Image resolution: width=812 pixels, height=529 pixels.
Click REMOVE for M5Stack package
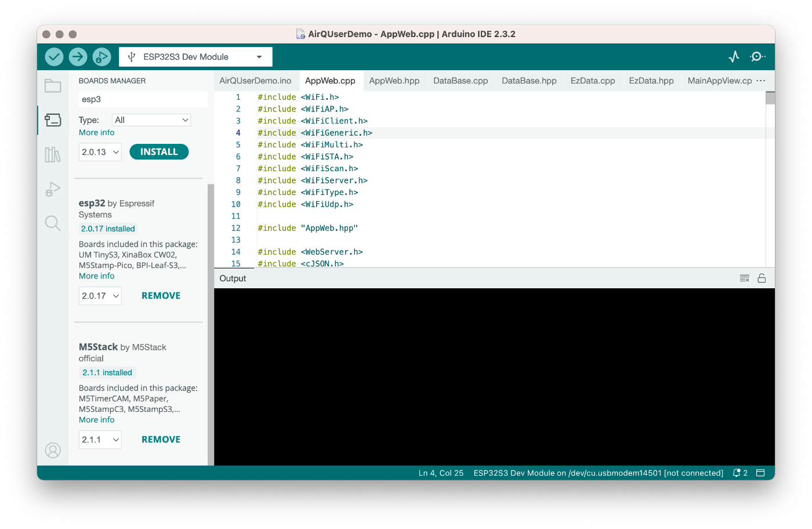point(161,440)
